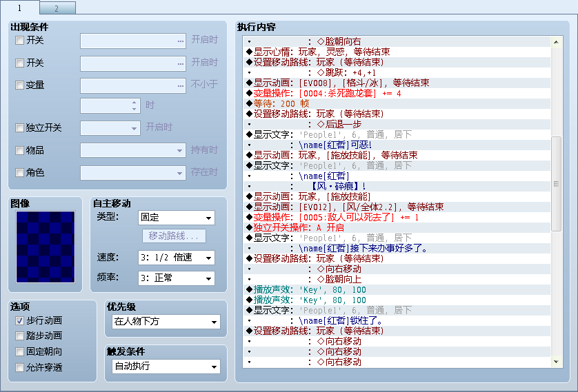Select command 显示动画 [EV008] 格斗/冰
The width and height of the screenshot is (578, 392).
click(398, 83)
